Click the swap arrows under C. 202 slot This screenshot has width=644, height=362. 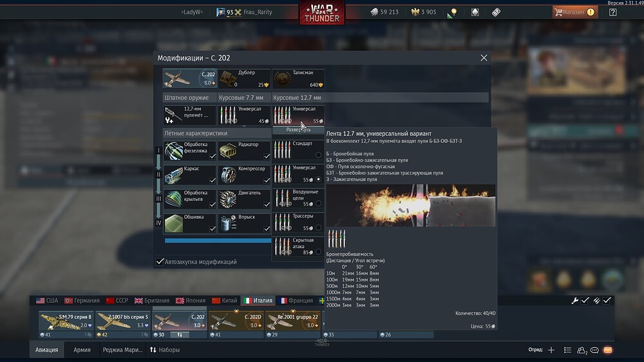pyautogui.click(x=180, y=335)
